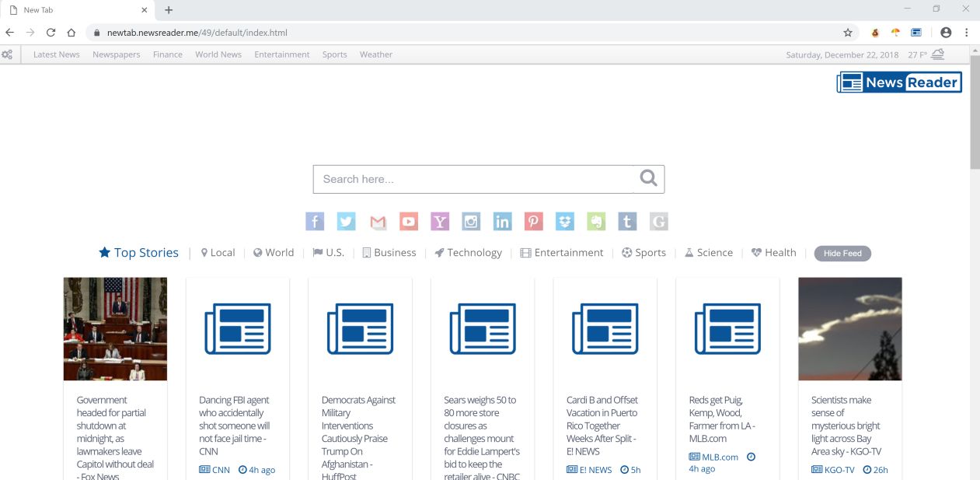This screenshot has width=980, height=480.
Task: Open the Twitter shortcut icon
Action: (347, 222)
